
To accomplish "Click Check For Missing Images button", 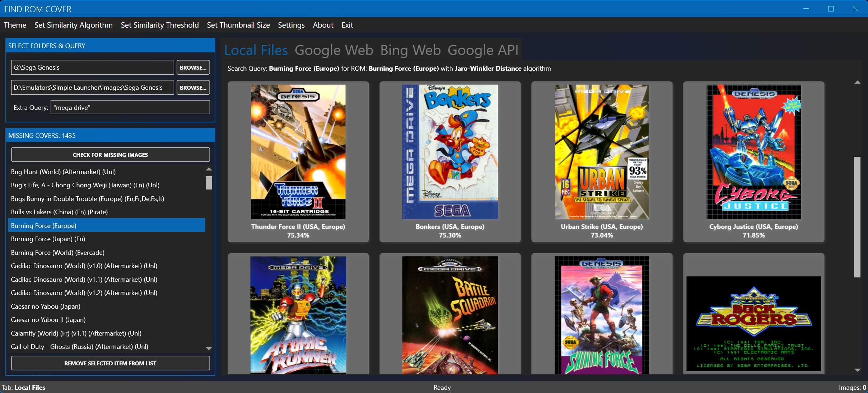I will [111, 155].
